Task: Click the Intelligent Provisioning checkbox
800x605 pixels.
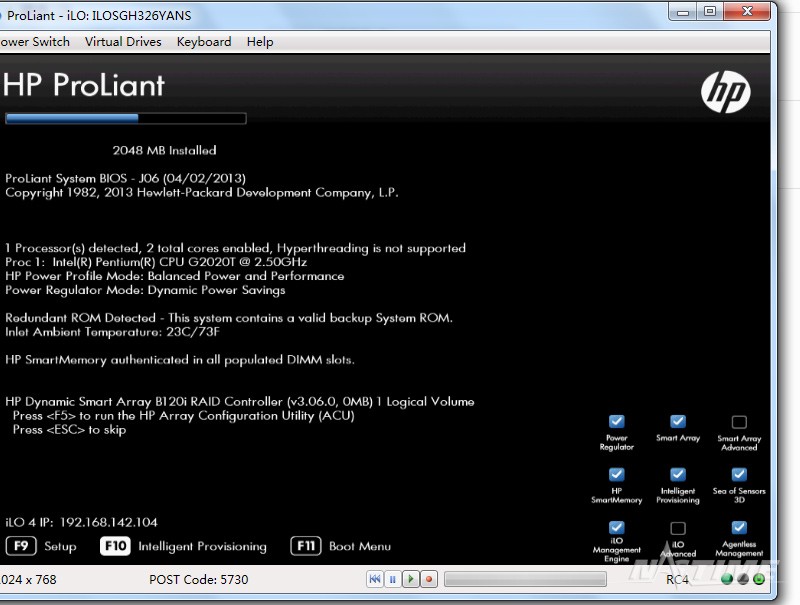Action: tap(678, 474)
